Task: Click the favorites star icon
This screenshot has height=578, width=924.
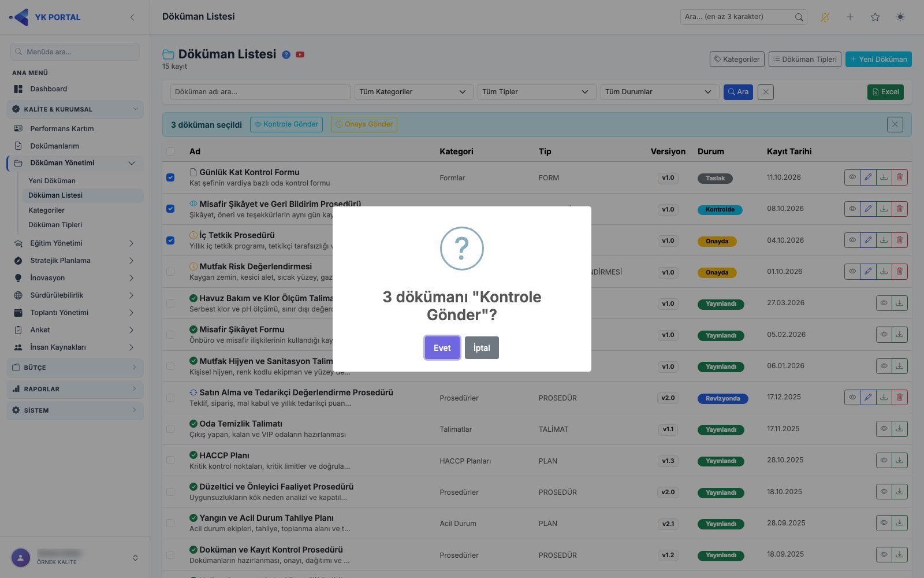Action: pos(875,17)
